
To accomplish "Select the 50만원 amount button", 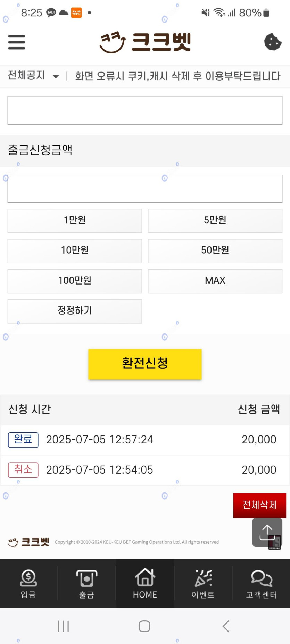I will (x=215, y=251).
